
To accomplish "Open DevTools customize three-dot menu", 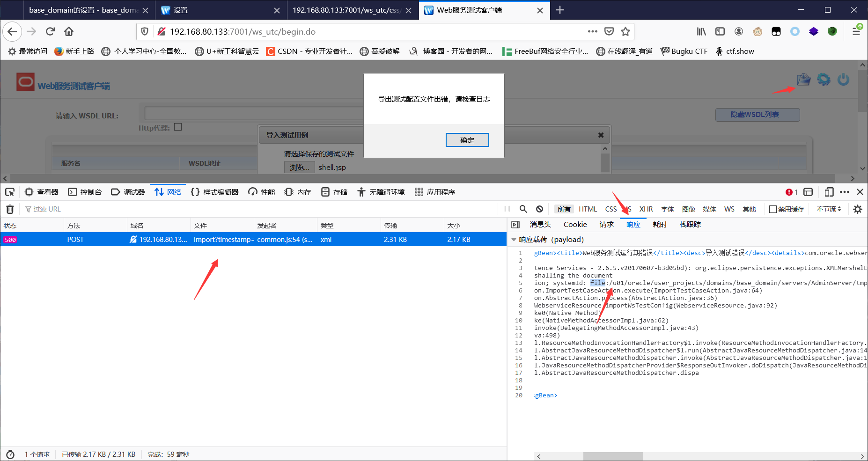I will click(845, 192).
